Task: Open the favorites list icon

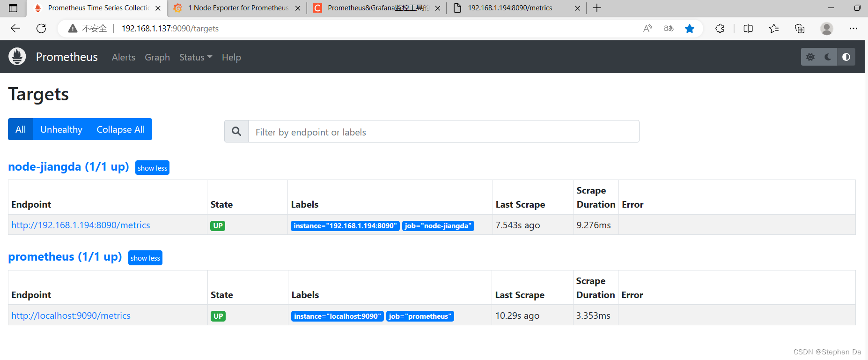Action: [x=774, y=29]
